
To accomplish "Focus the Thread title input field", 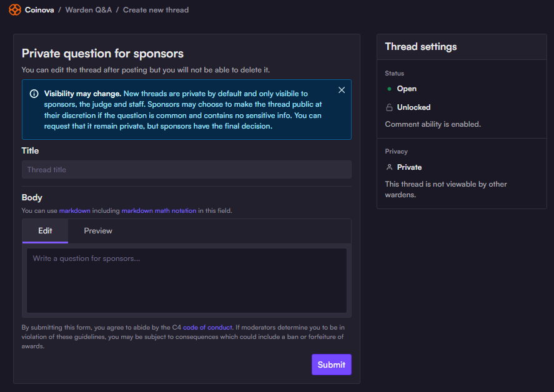I will pyautogui.click(x=186, y=170).
